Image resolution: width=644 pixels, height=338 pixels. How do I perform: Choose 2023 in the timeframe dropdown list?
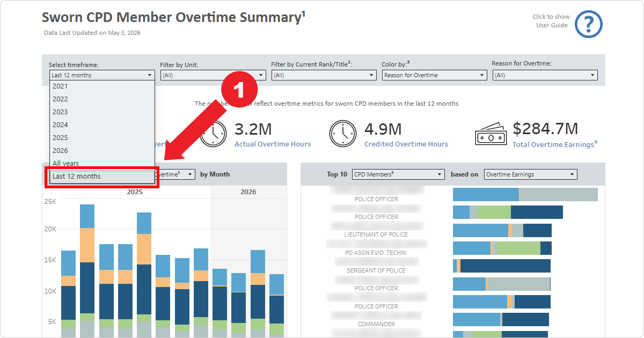(102, 112)
